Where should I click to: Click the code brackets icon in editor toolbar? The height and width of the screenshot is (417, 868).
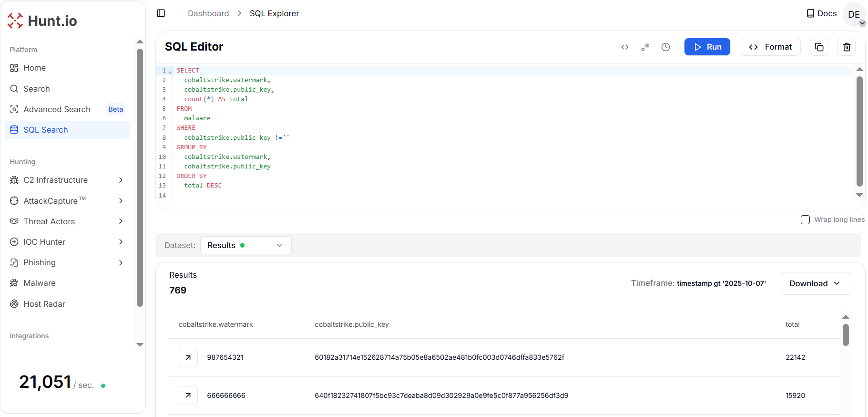click(624, 47)
